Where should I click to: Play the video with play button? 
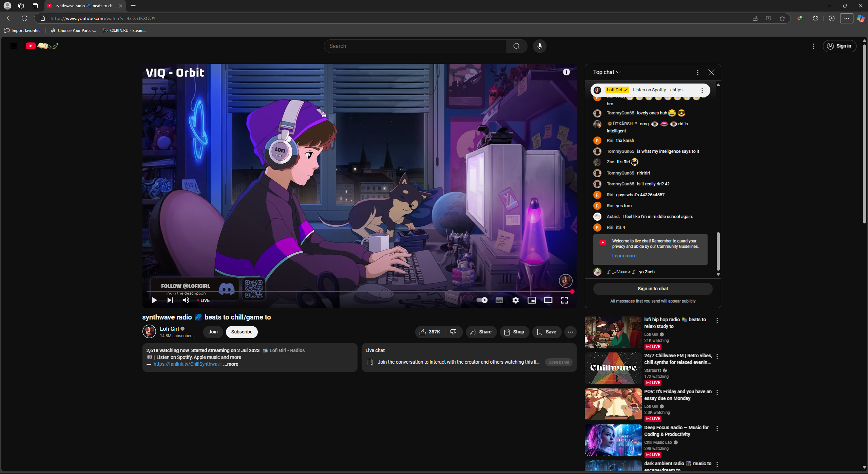point(154,300)
